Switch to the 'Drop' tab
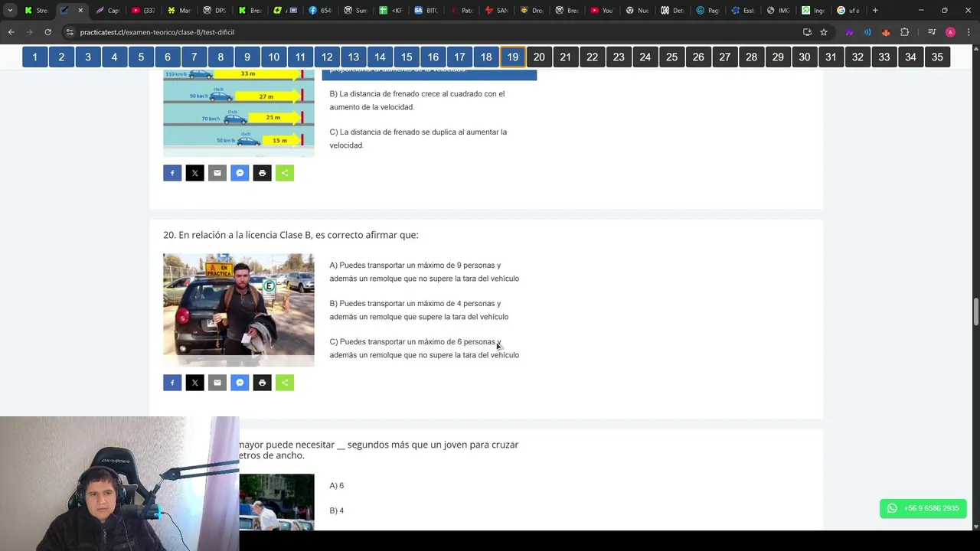Screen dimensions: 980x551 [531, 11]
